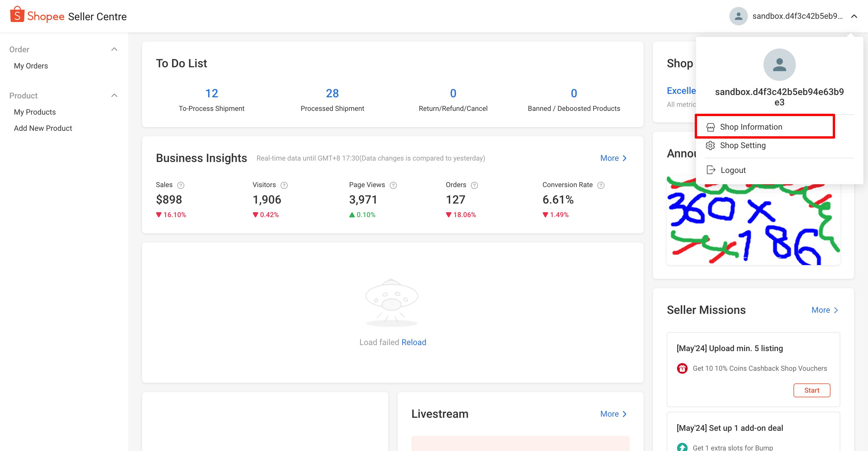Click the Page Views help icon

pos(393,185)
